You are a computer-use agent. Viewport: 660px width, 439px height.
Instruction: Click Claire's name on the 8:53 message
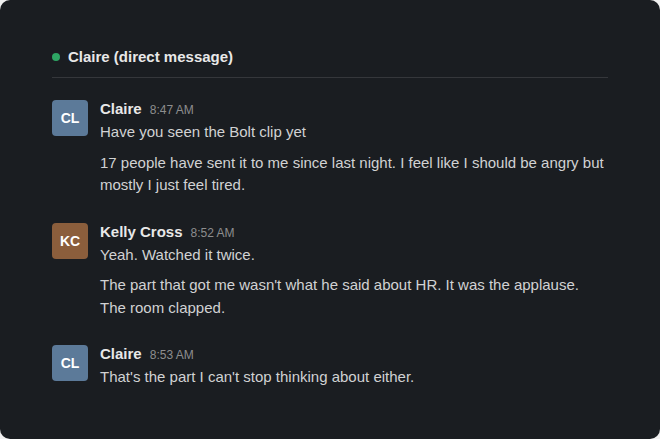pyautogui.click(x=121, y=354)
